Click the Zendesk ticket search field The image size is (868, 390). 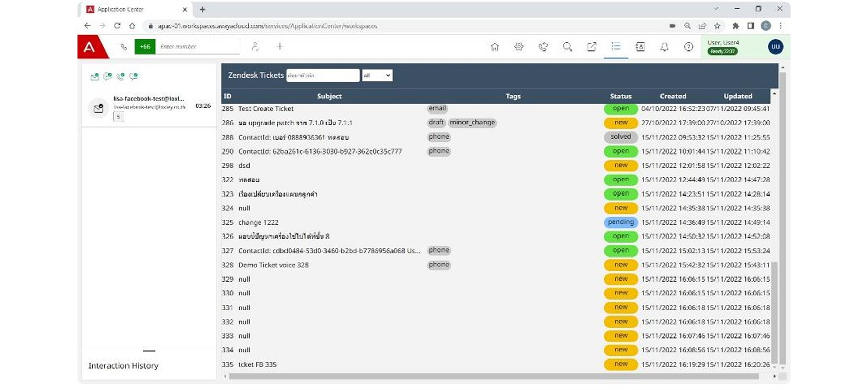[322, 76]
